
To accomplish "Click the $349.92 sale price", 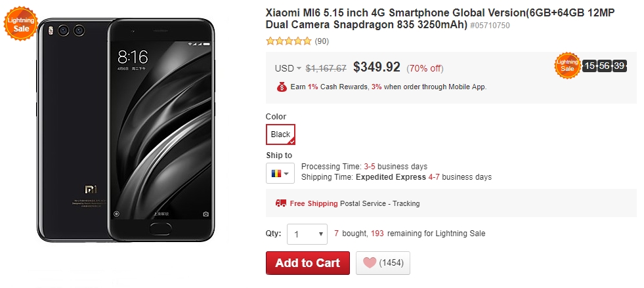I will 376,67.
